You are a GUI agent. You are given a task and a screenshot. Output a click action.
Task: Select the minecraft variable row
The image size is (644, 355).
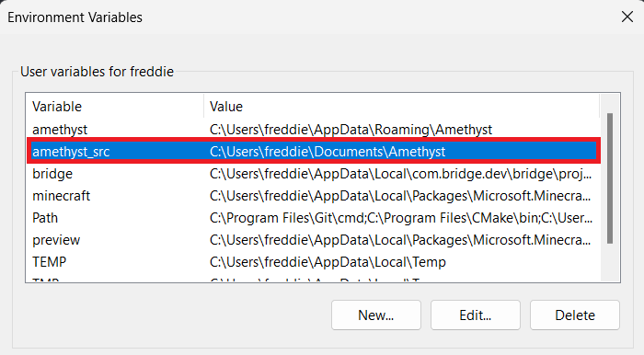click(x=314, y=196)
